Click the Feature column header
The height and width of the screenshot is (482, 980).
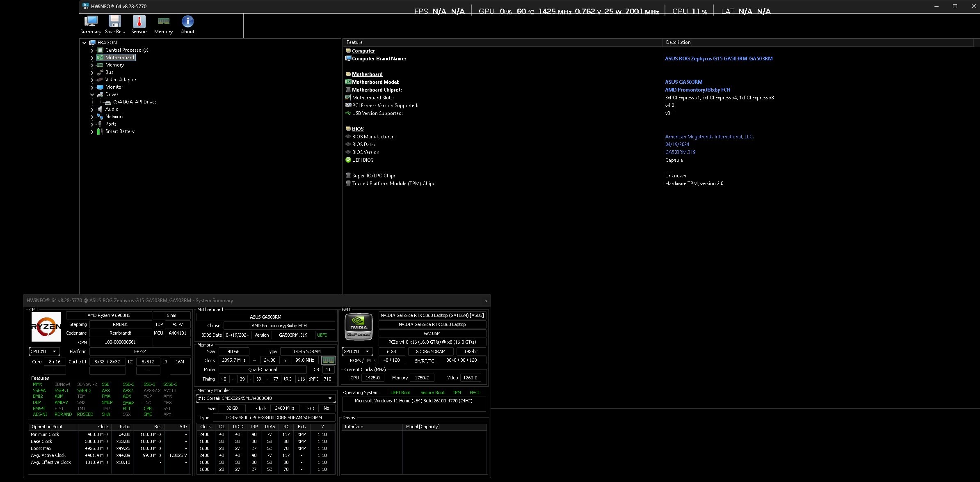(502, 42)
